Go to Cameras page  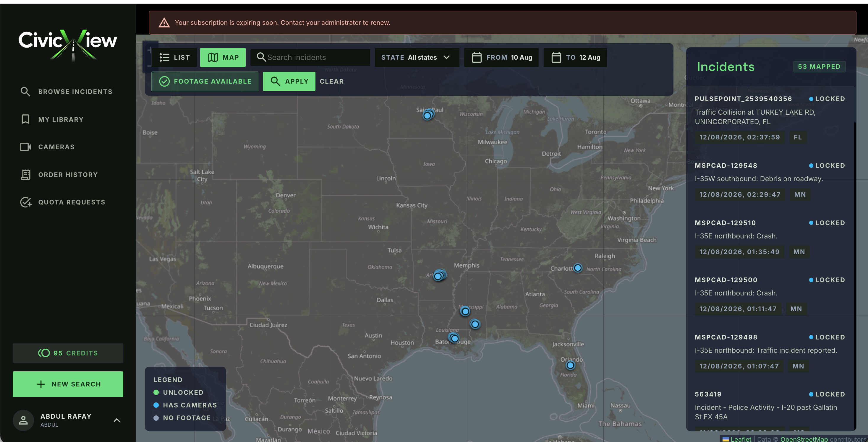(x=48, y=147)
